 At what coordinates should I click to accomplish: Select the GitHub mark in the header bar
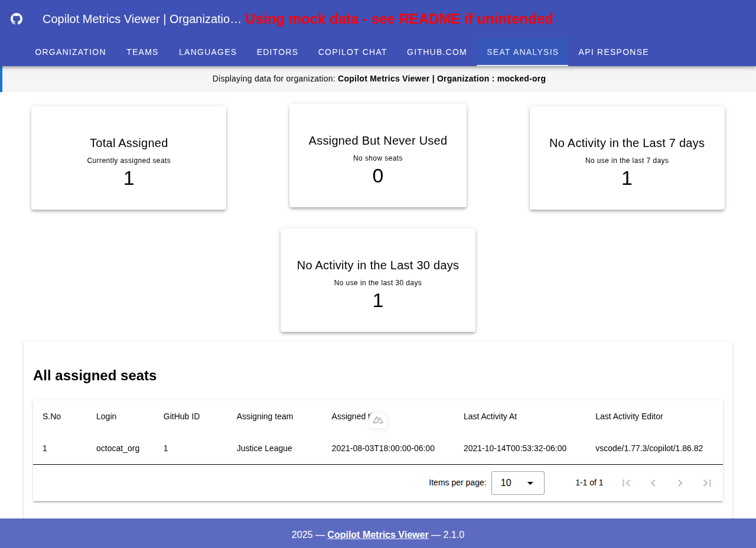(15, 18)
